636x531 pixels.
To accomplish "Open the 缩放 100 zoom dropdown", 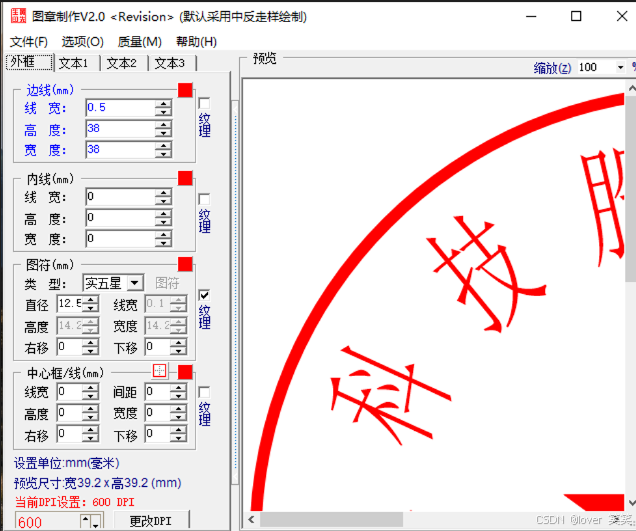I will [620, 67].
